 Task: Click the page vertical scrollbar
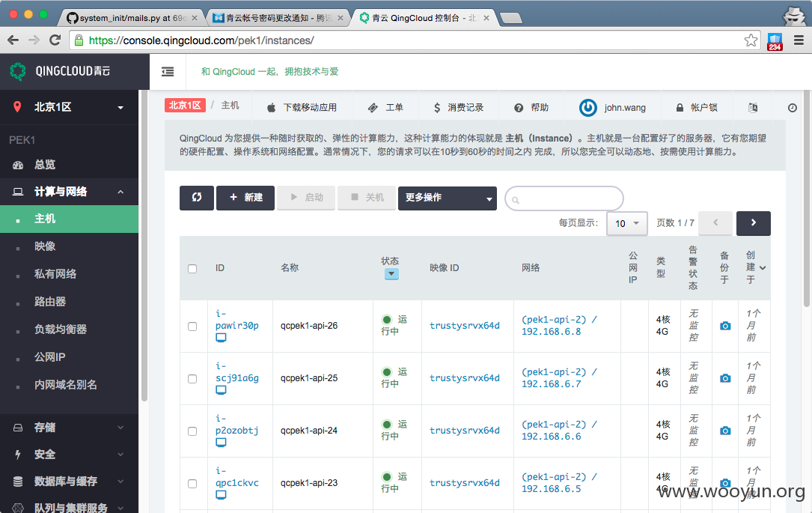(806, 199)
